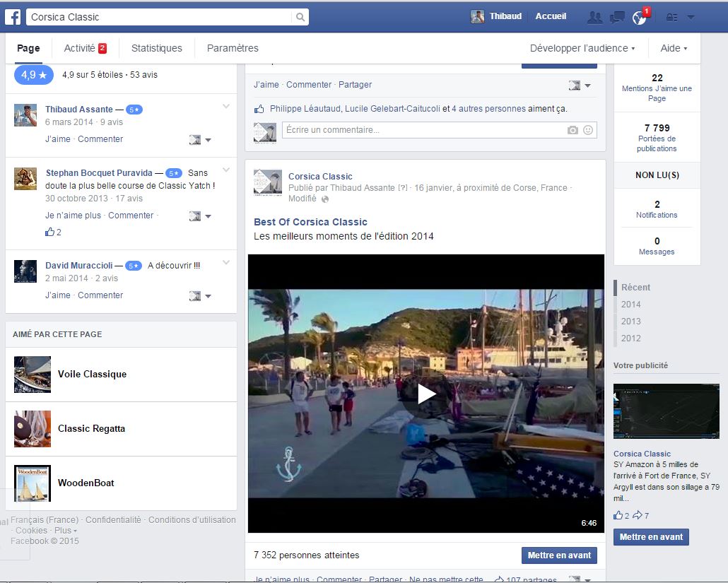Open notifications globe icon
The image size is (728, 583).
640,18
